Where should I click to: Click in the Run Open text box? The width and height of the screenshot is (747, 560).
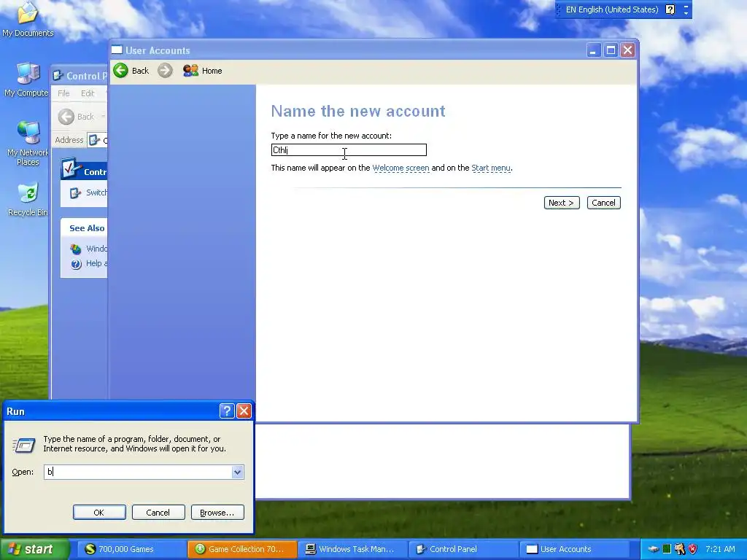138,472
